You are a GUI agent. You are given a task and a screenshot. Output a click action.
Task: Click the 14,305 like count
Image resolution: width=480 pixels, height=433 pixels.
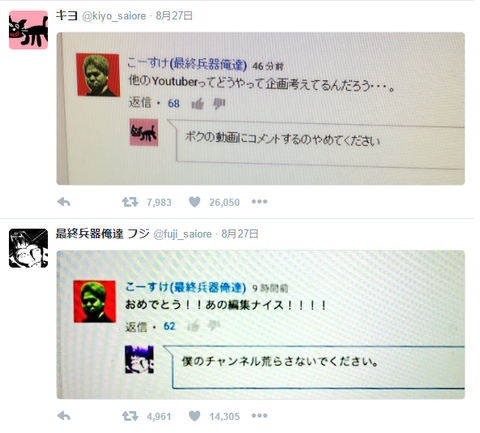224,416
